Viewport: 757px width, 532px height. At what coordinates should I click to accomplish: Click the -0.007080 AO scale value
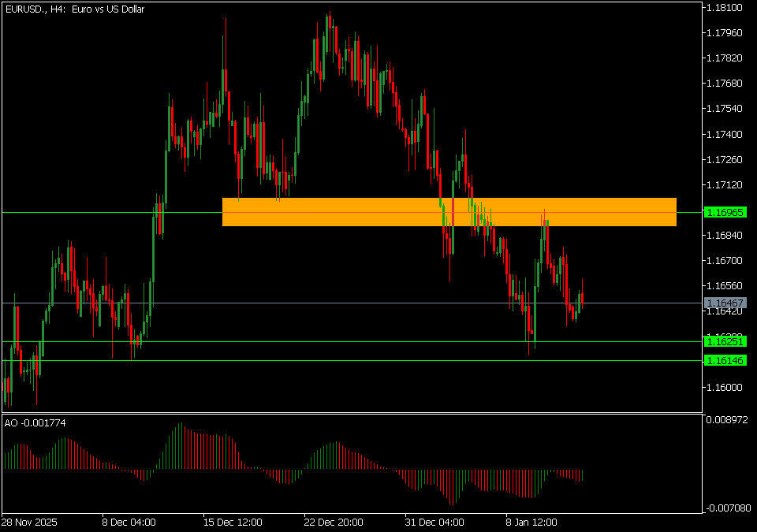click(x=727, y=508)
